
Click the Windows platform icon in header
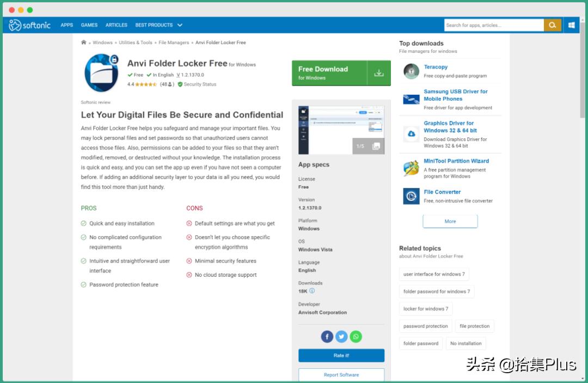(x=572, y=25)
